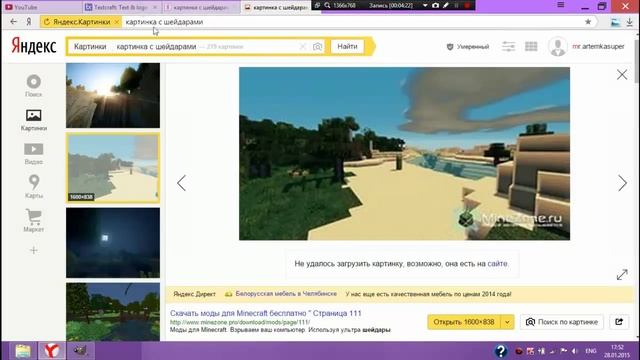This screenshot has height=360, width=640.
Task: Open the user avatar profile
Action: coord(558,47)
